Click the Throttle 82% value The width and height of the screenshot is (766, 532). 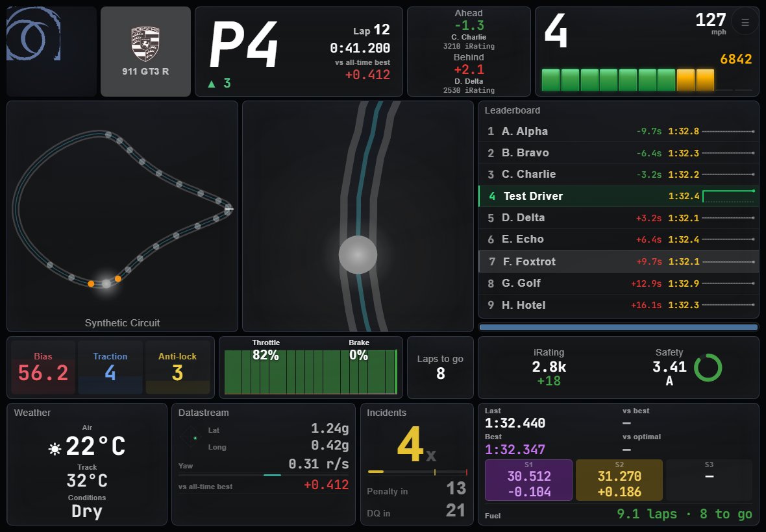pyautogui.click(x=266, y=356)
